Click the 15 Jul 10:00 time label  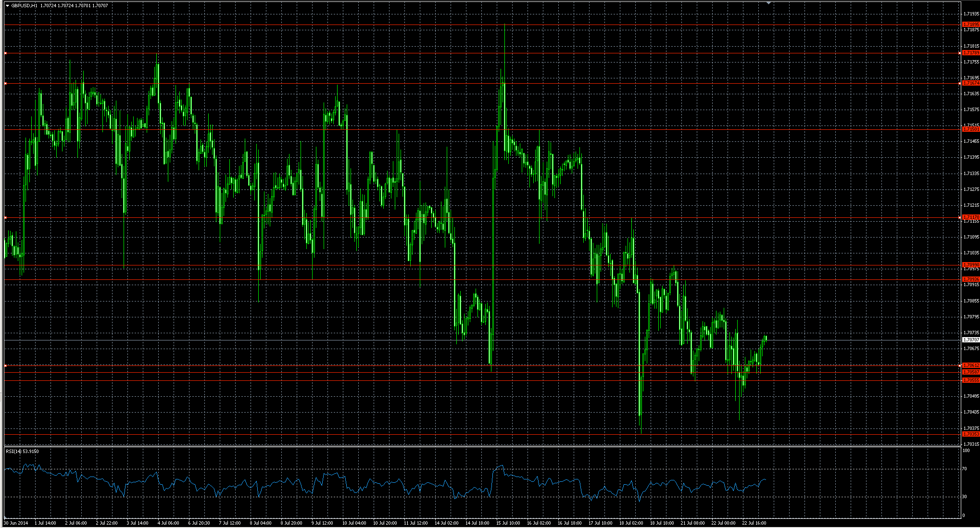508,523
